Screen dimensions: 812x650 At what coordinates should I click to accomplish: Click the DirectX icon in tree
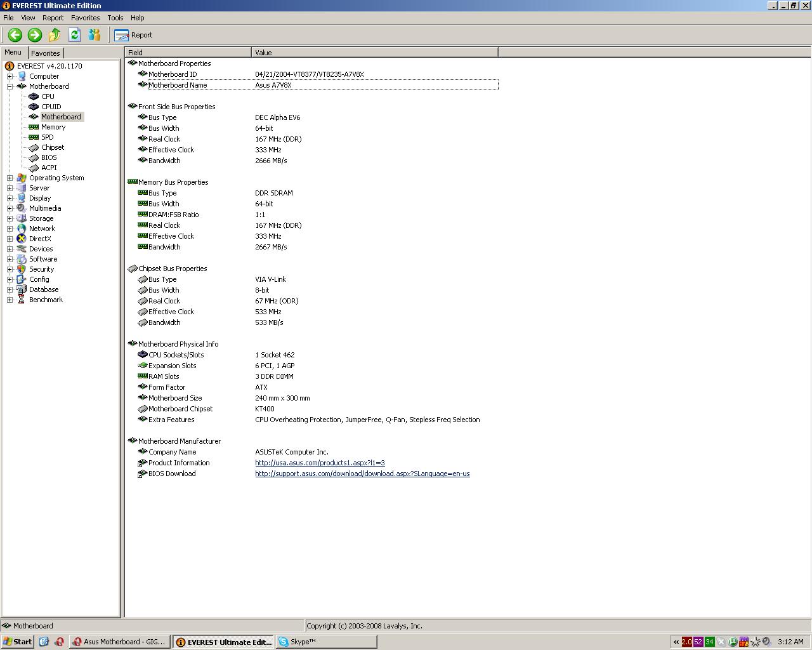pos(22,239)
